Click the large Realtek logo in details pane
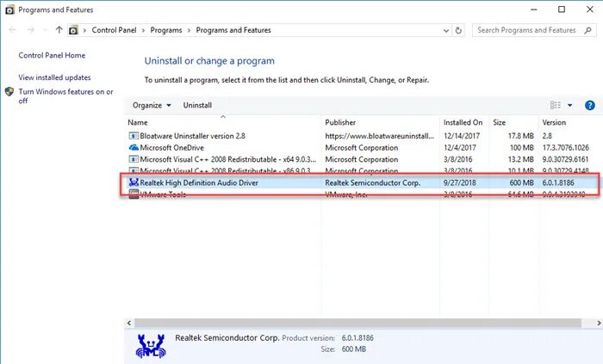The width and height of the screenshot is (603, 364). click(151, 346)
